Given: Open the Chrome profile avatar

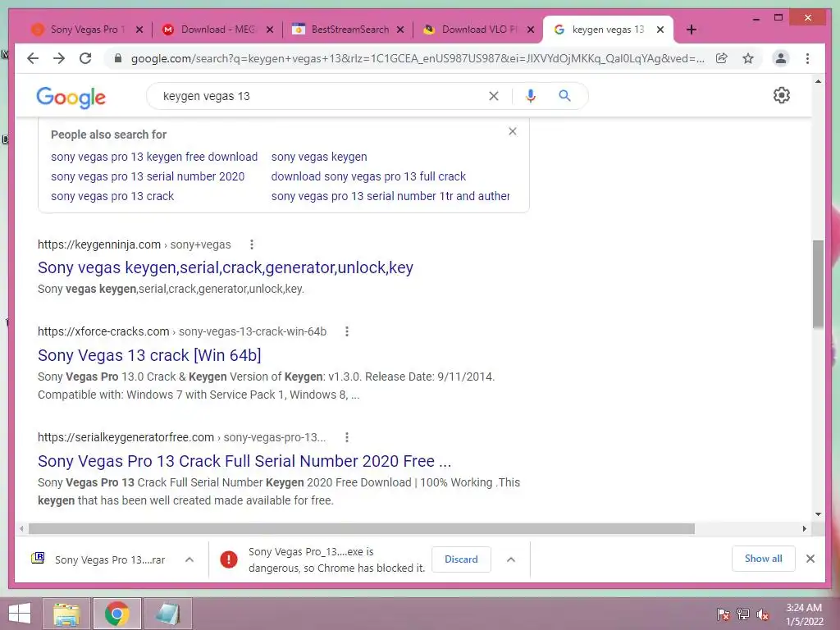Looking at the screenshot, I should 781,58.
